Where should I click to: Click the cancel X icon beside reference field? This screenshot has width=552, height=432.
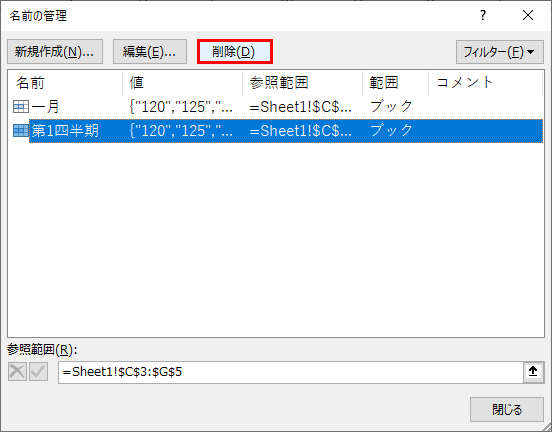[17, 372]
